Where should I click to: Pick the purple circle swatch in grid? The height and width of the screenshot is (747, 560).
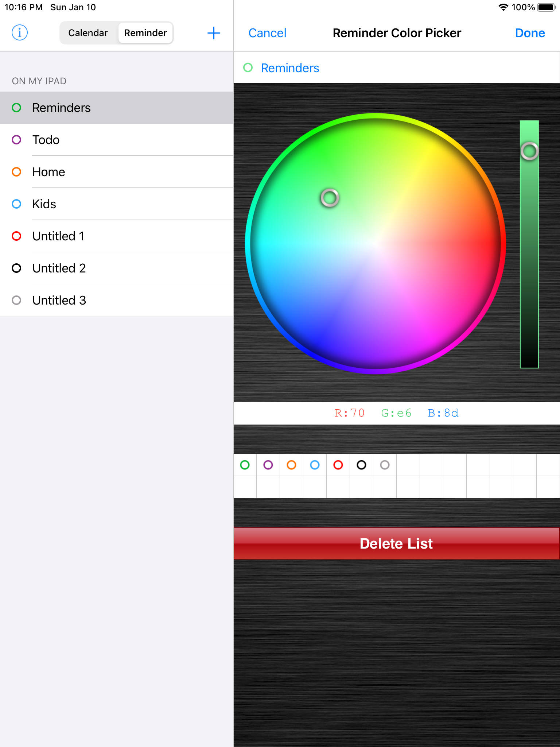coord(268,465)
